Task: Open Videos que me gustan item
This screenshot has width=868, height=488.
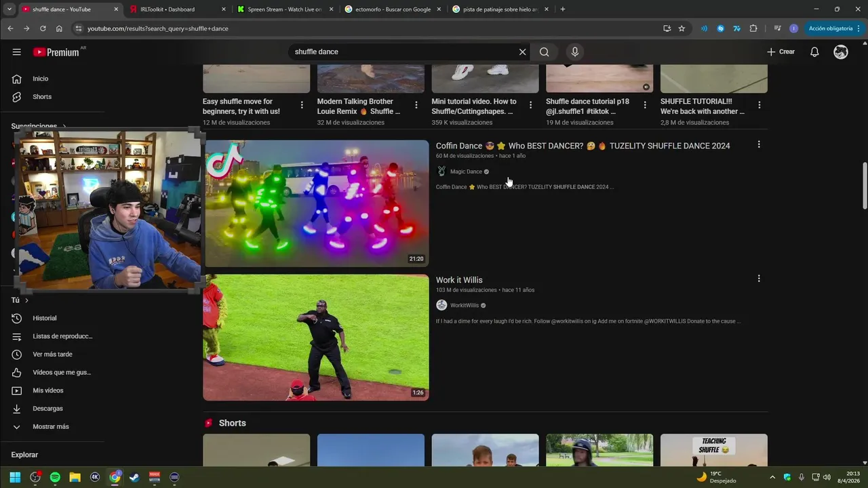Action: (53, 372)
